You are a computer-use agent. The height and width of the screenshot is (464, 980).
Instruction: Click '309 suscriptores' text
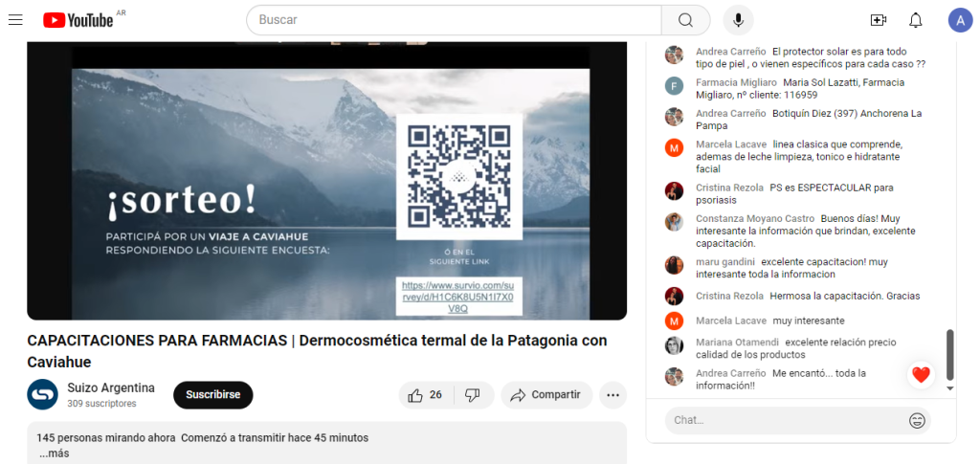(101, 404)
